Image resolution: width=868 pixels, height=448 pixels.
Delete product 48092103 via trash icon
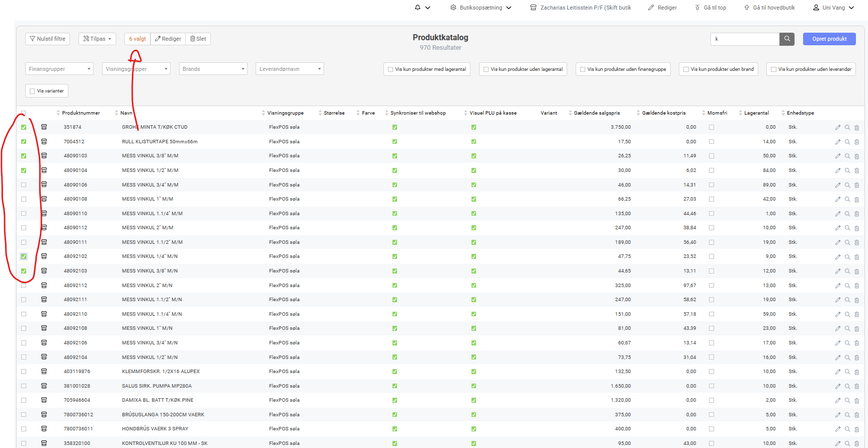pos(856,271)
